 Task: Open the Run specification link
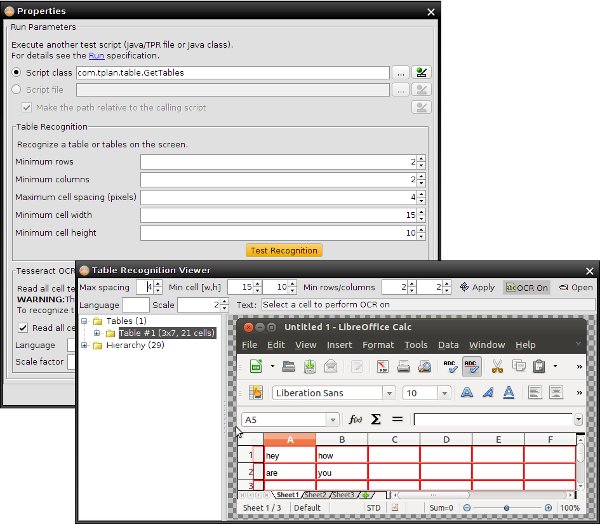97,56
